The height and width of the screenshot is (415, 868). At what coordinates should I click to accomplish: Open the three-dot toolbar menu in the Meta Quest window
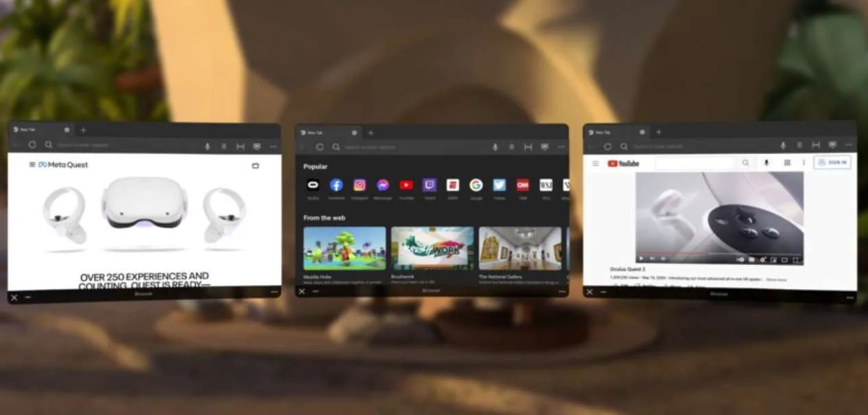(x=273, y=146)
